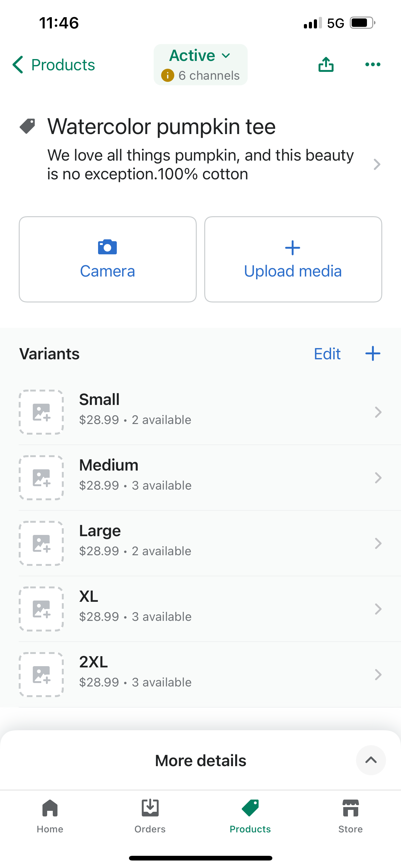Add image to the Small variant
The height and width of the screenshot is (868, 401).
pyautogui.click(x=42, y=412)
